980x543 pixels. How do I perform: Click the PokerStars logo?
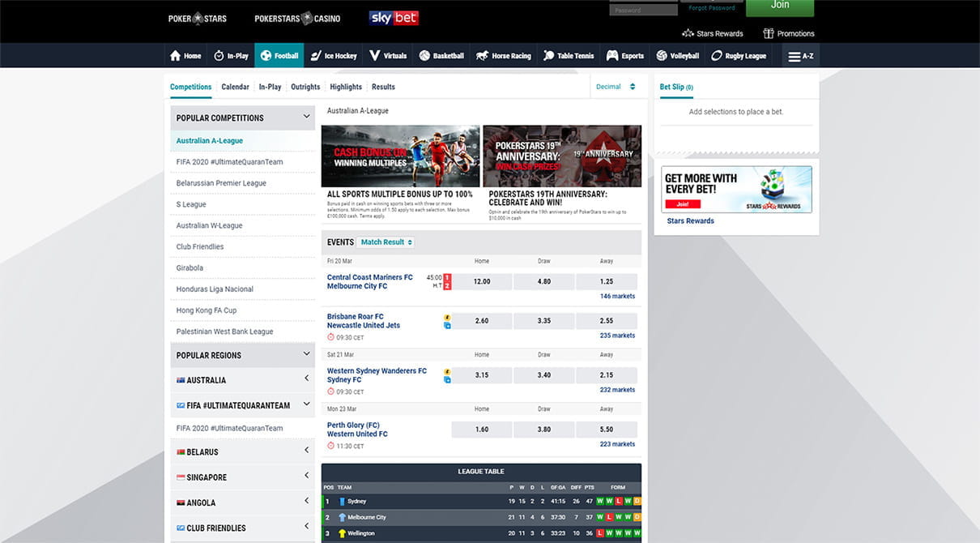click(x=198, y=18)
